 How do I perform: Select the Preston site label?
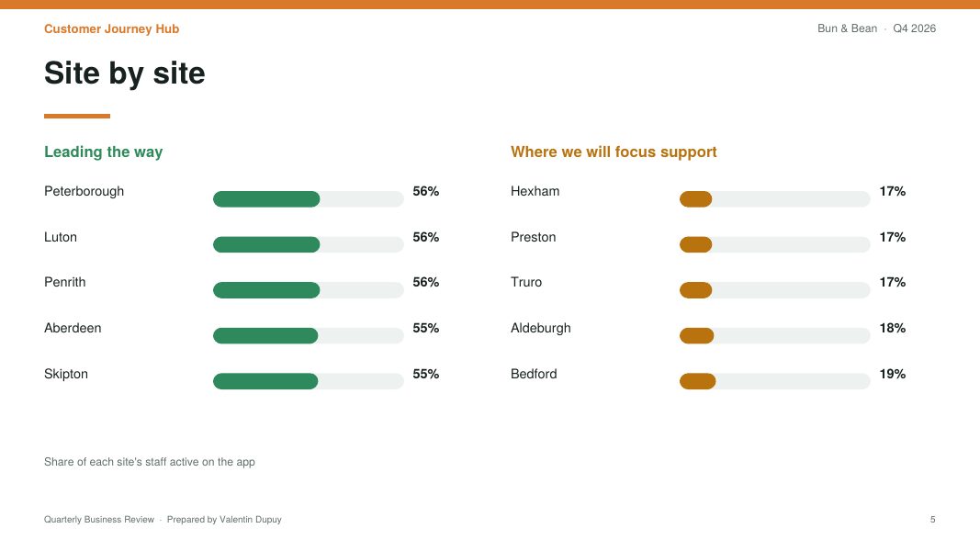point(533,238)
